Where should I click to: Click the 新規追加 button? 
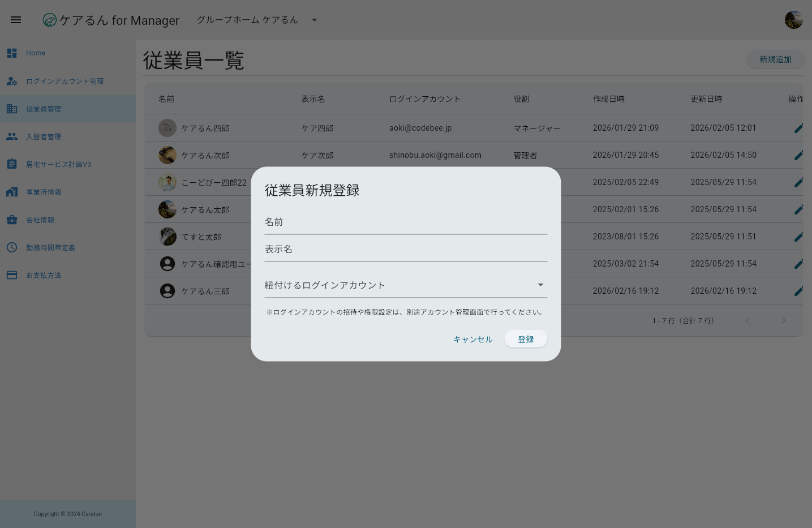pyautogui.click(x=775, y=59)
